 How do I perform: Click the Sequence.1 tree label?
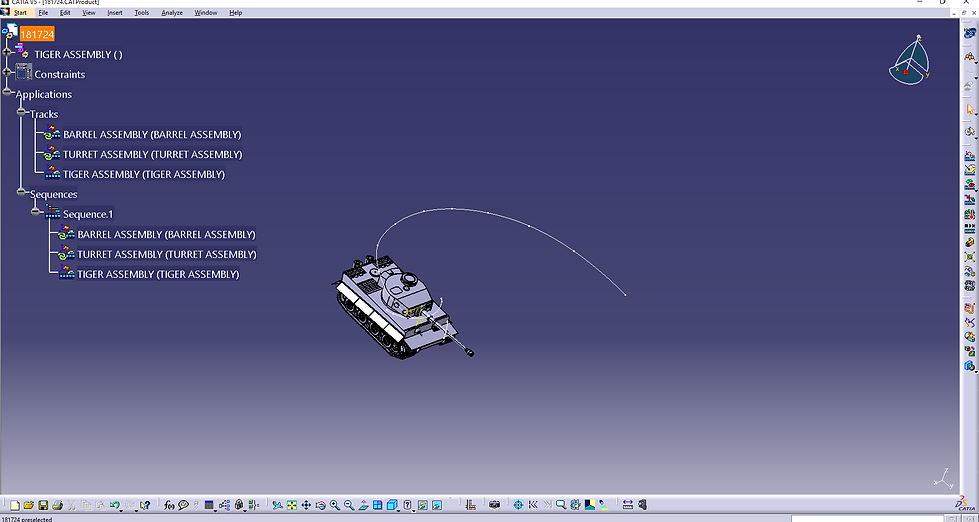click(x=88, y=214)
